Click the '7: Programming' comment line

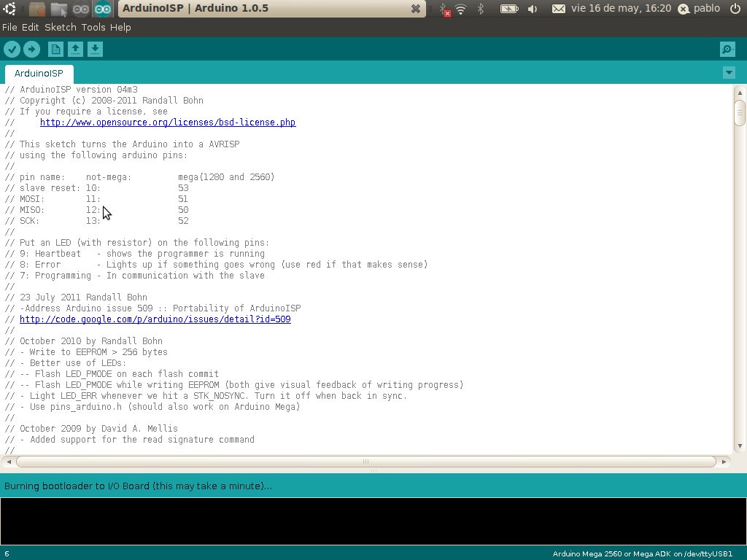tap(135, 276)
